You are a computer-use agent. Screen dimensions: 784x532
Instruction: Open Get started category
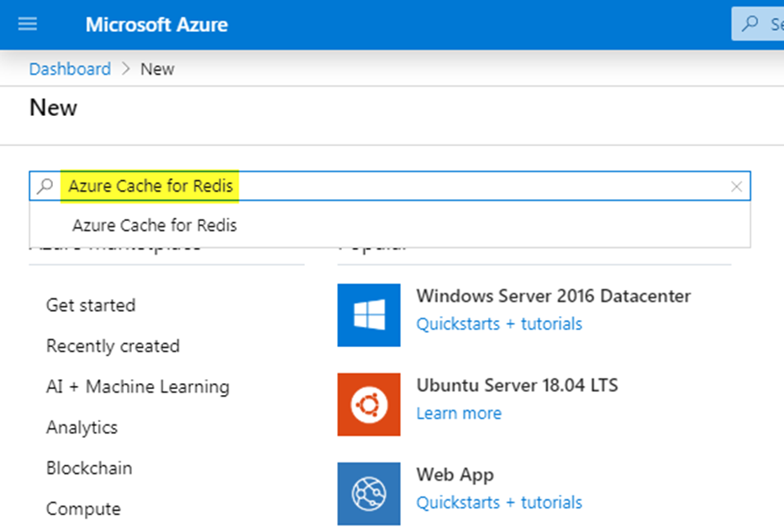pos(91,305)
